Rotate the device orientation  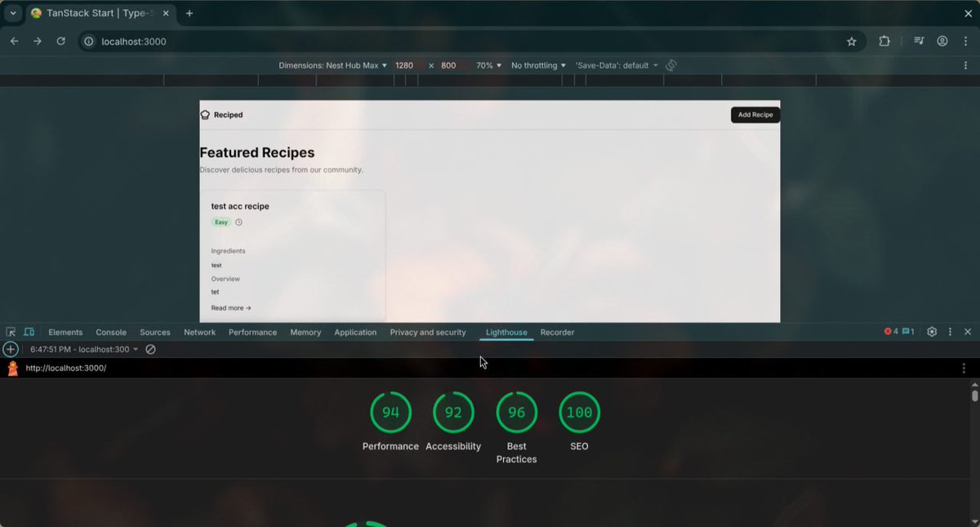pos(670,65)
